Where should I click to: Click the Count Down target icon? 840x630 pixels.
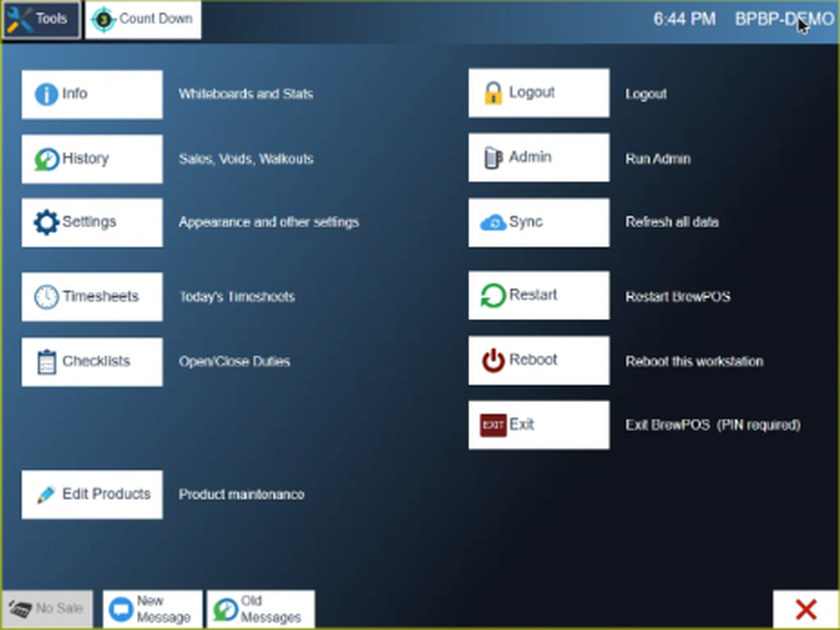(x=103, y=20)
